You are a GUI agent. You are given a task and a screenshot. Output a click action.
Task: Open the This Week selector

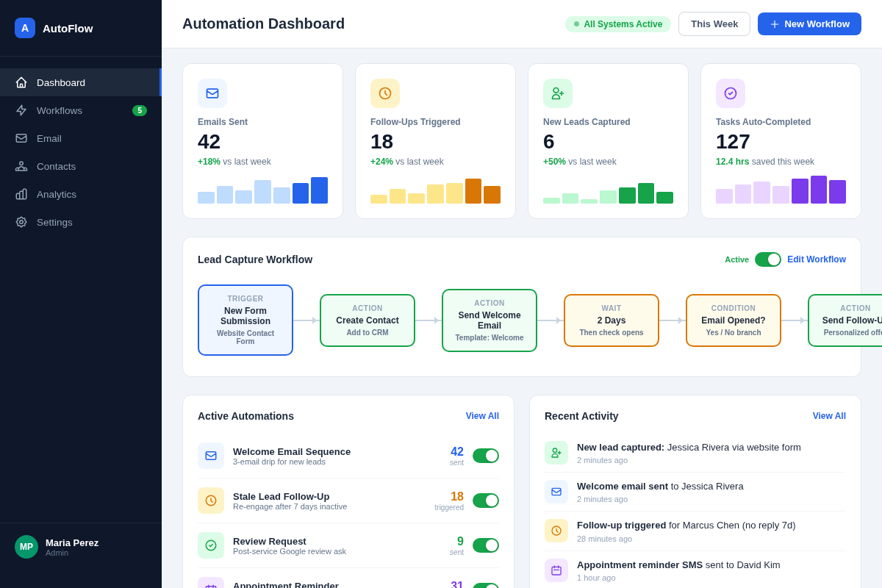coord(714,24)
